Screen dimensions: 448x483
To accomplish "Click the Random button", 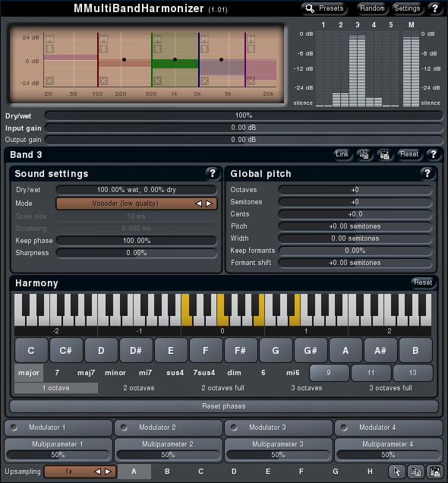I will pyautogui.click(x=372, y=8).
